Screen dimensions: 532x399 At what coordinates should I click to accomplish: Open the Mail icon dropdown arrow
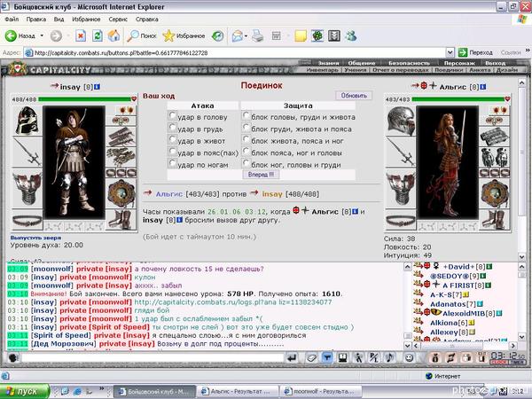(x=246, y=35)
